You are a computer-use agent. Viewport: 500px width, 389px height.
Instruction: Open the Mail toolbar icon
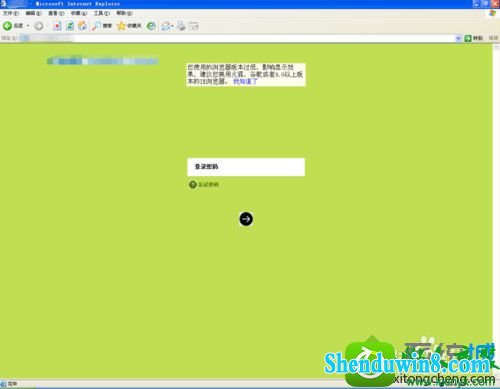[167, 26]
